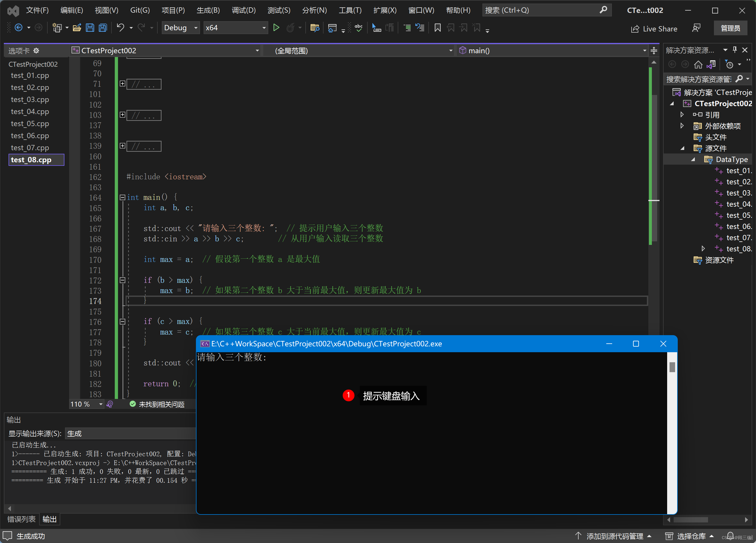Switch to the 错误列表 tab

point(21,519)
